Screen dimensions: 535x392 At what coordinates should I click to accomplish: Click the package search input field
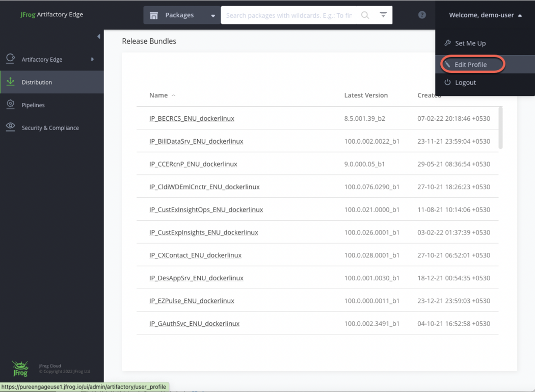(289, 15)
